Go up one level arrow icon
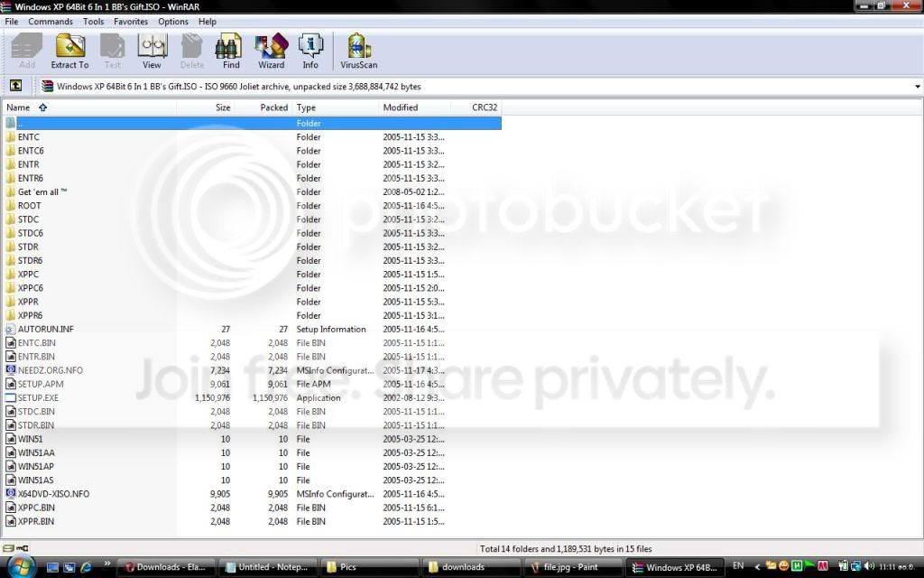This screenshot has height=578, width=924. (x=15, y=86)
